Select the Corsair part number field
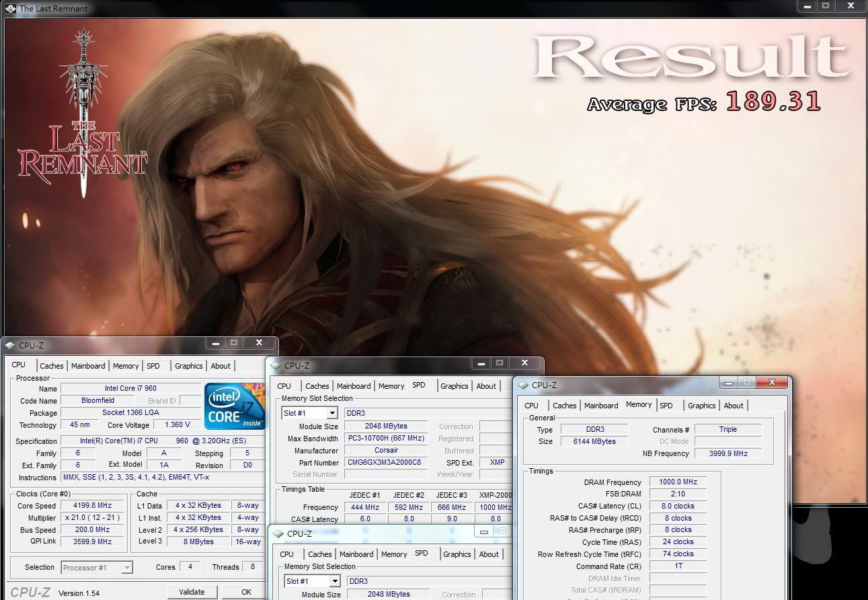Image resolution: width=868 pixels, height=600 pixels. [385, 463]
